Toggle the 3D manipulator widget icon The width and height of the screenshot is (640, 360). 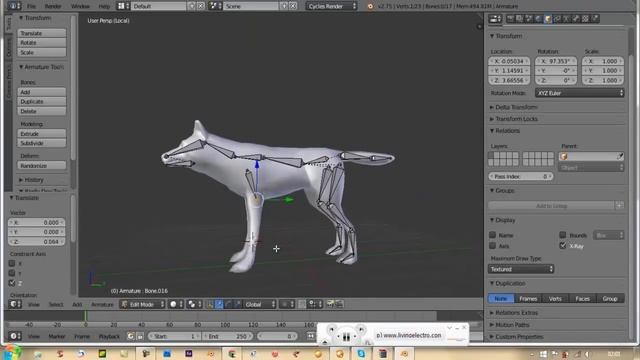[209, 304]
